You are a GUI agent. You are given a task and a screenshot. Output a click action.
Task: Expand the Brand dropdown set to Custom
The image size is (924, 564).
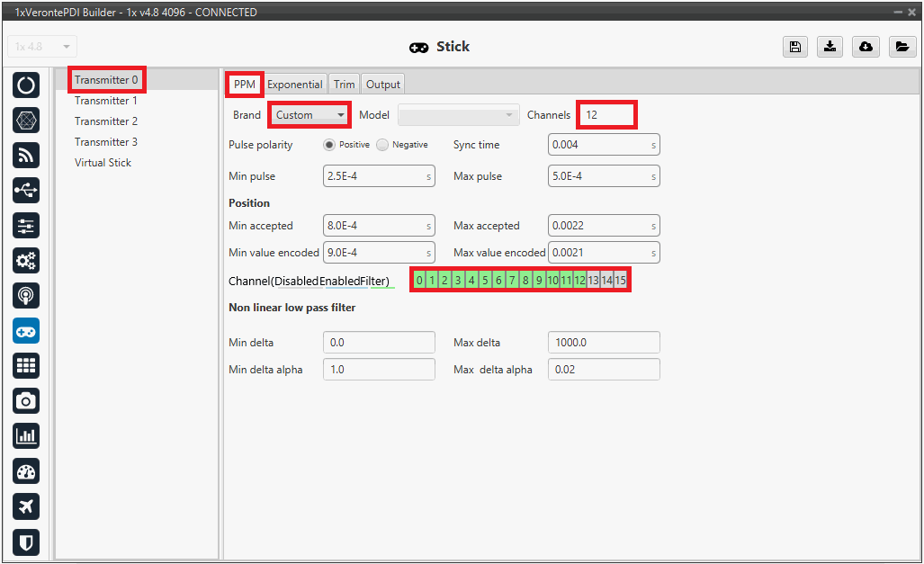point(310,115)
